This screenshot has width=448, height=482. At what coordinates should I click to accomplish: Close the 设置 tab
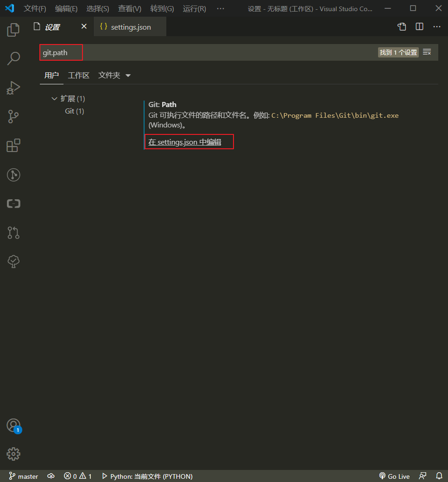(84, 26)
